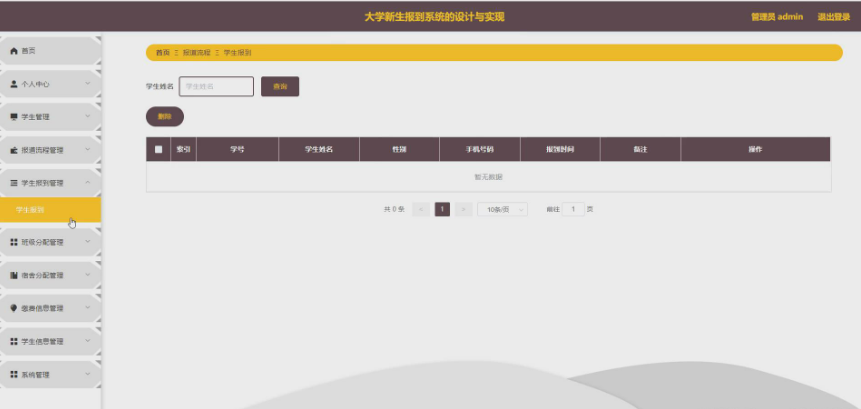Click the 性别 column header
Viewport: 861px width, 409px height.
point(399,149)
